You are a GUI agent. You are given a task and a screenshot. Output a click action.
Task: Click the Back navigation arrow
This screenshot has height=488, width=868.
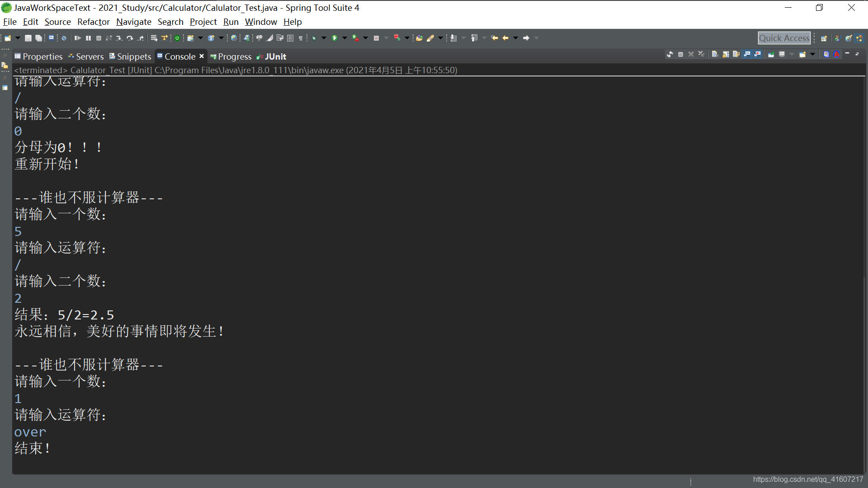[505, 38]
